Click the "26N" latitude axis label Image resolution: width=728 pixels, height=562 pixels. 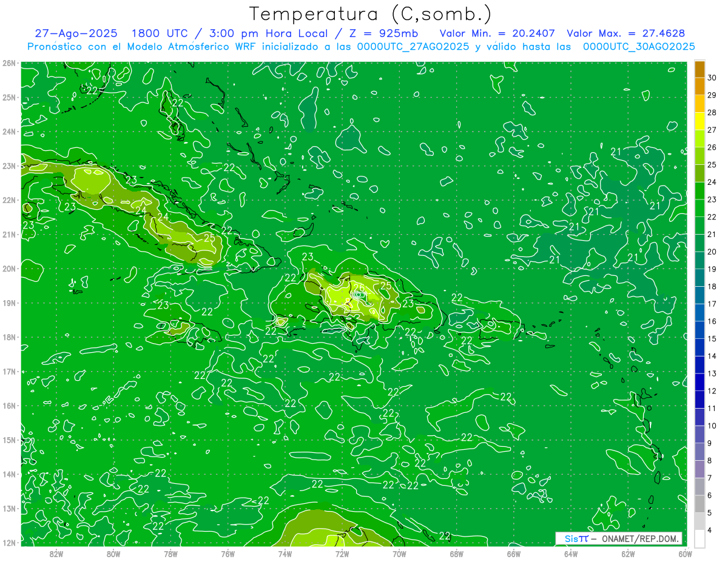(x=8, y=63)
